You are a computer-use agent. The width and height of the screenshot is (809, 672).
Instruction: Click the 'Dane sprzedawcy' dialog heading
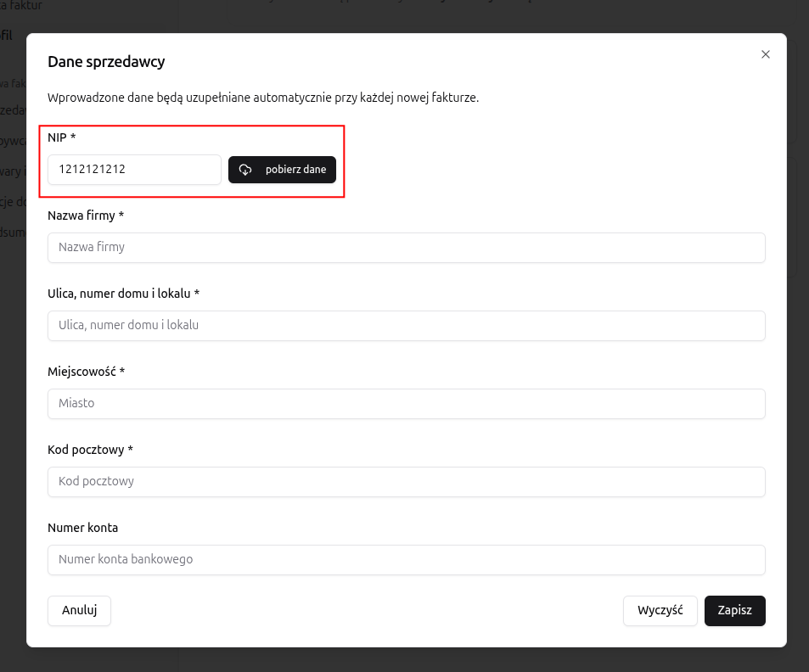(x=106, y=61)
